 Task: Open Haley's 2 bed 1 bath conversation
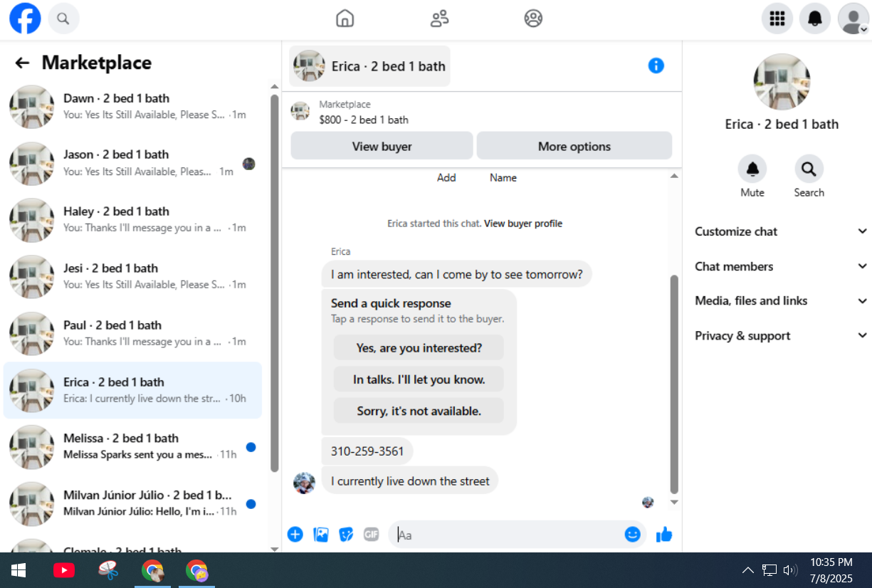coord(133,220)
